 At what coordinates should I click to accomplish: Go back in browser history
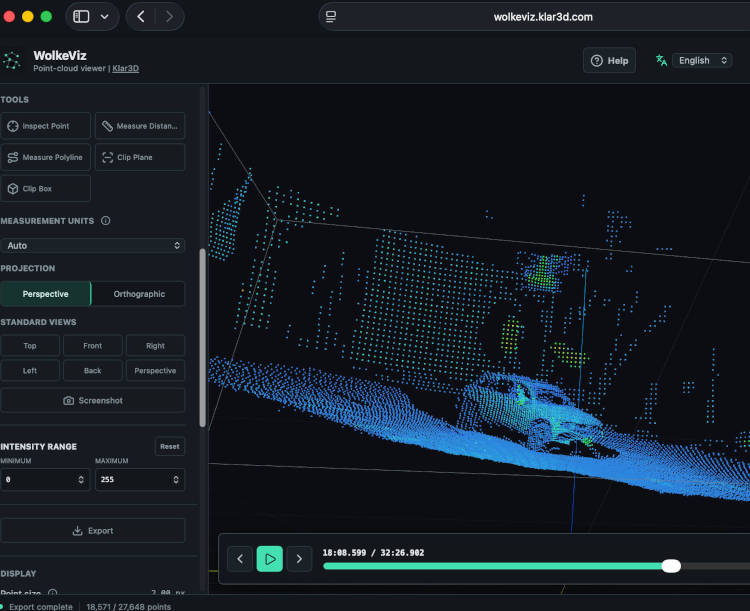pyautogui.click(x=141, y=17)
